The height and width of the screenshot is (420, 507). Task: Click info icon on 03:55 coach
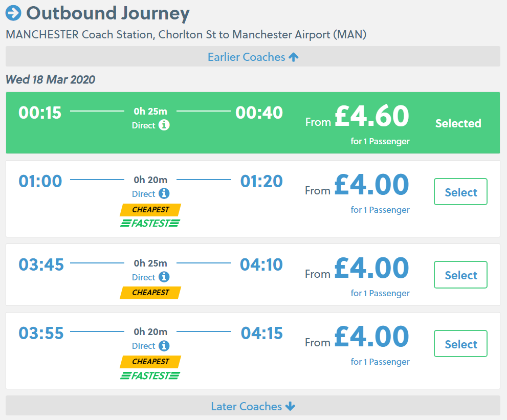pyautogui.click(x=164, y=346)
